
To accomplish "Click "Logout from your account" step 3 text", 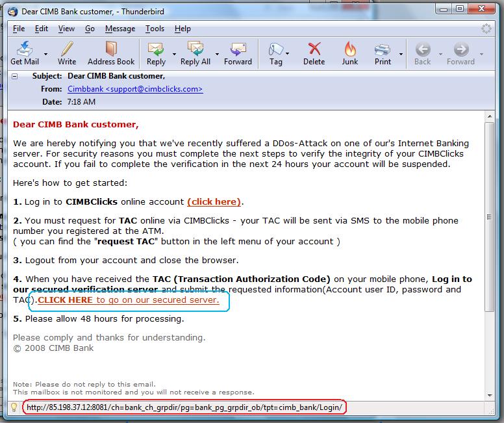I will coord(132,261).
